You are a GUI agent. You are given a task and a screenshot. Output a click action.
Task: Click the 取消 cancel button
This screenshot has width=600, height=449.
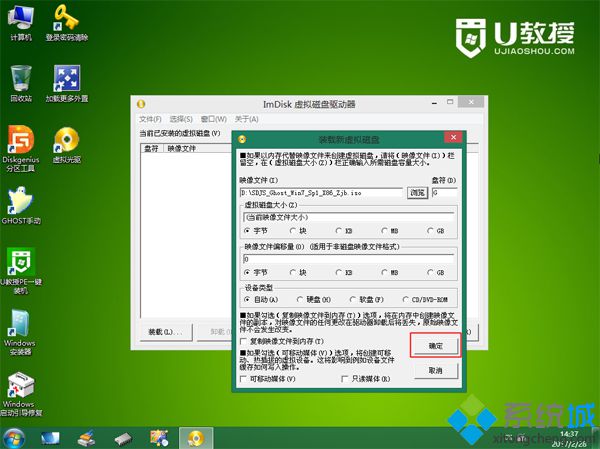435,371
